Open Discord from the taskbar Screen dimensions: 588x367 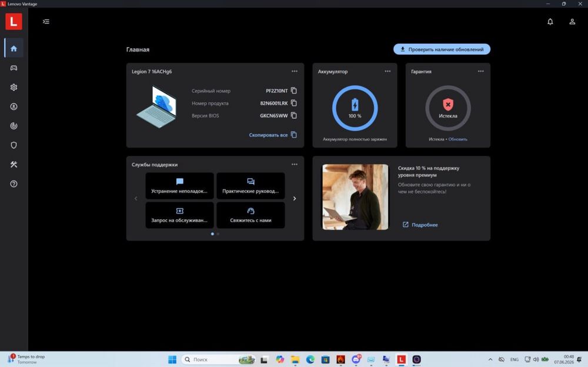pyautogui.click(x=356, y=359)
